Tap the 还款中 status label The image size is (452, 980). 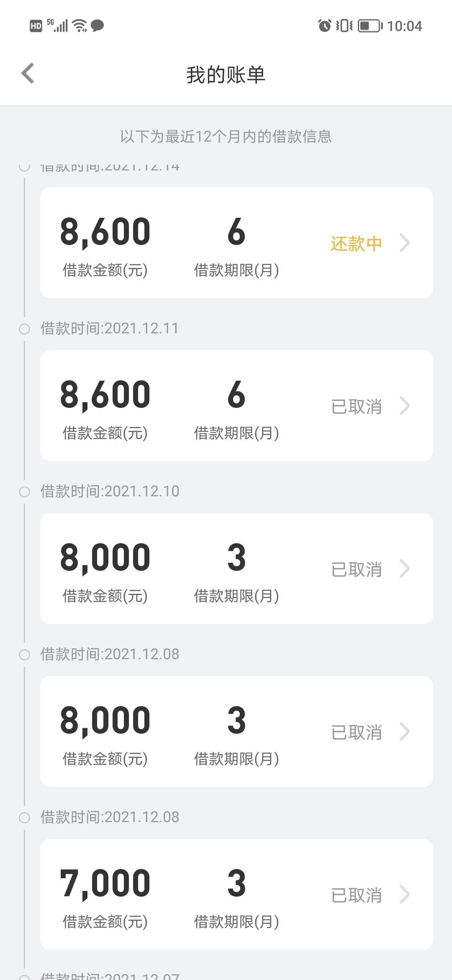tap(356, 243)
